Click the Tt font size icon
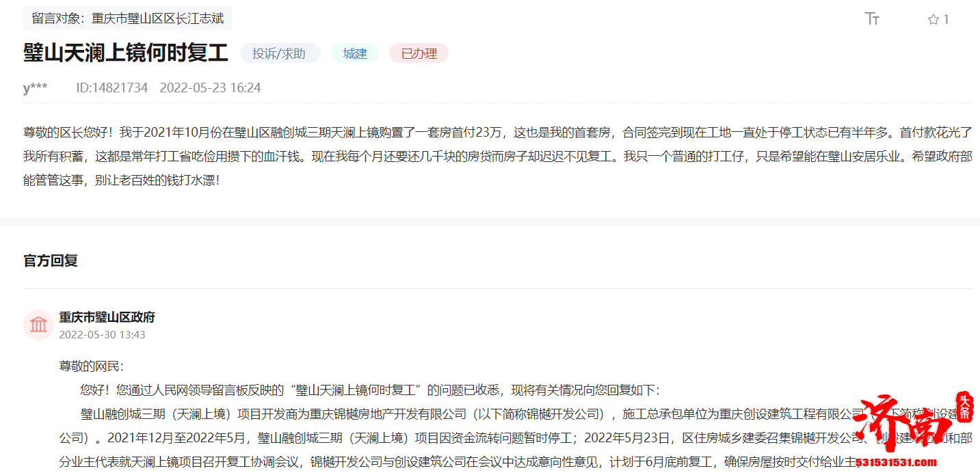This screenshot has height=473, width=980. point(872,19)
